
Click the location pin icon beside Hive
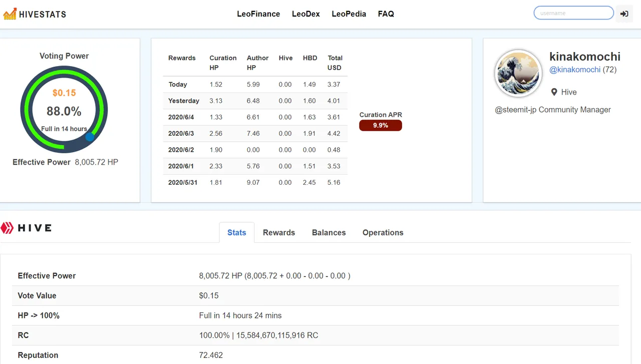(554, 92)
